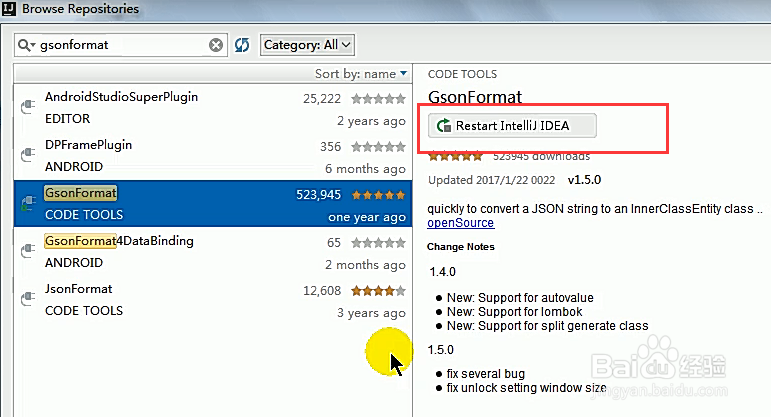Click 'New: Support for autovalue' note

(520, 298)
